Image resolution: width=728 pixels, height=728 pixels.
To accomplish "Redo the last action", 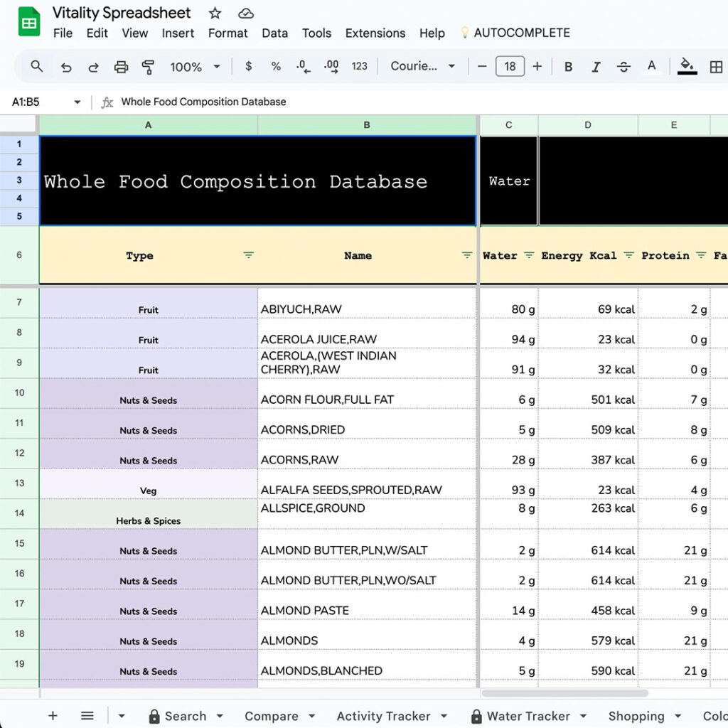I will 93,67.
